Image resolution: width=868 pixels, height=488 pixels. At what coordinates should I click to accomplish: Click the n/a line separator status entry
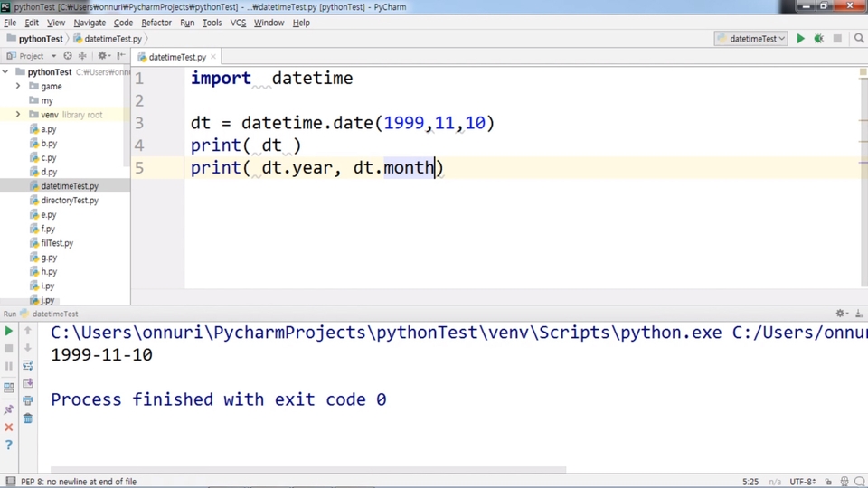click(775, 482)
